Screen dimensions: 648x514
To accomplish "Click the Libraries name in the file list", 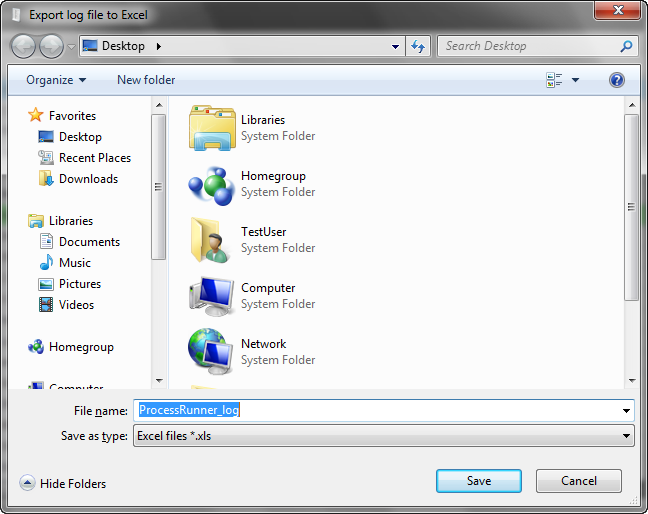I will (263, 120).
